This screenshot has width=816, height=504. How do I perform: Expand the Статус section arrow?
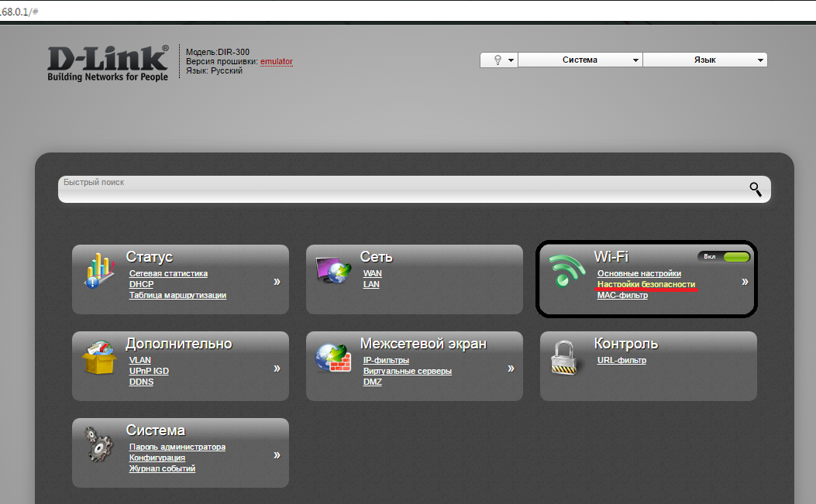click(x=277, y=282)
